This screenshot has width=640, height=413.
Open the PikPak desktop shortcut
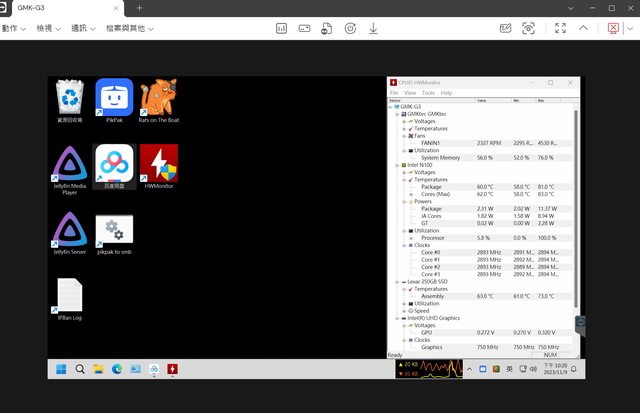pyautogui.click(x=114, y=98)
